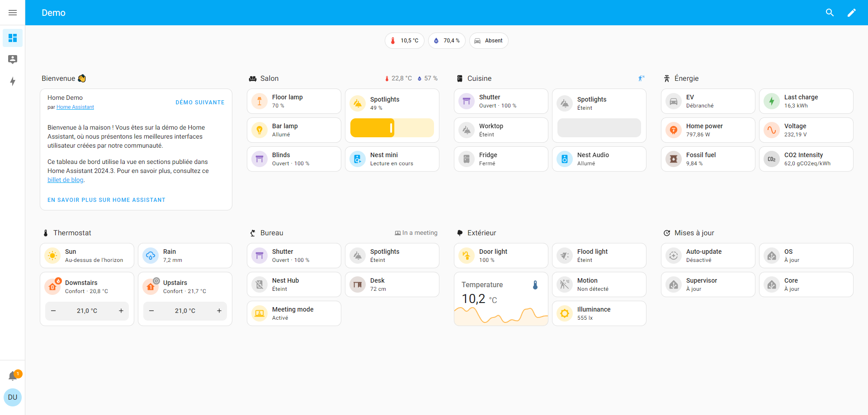Toggle the Floor lamp icon

click(259, 101)
